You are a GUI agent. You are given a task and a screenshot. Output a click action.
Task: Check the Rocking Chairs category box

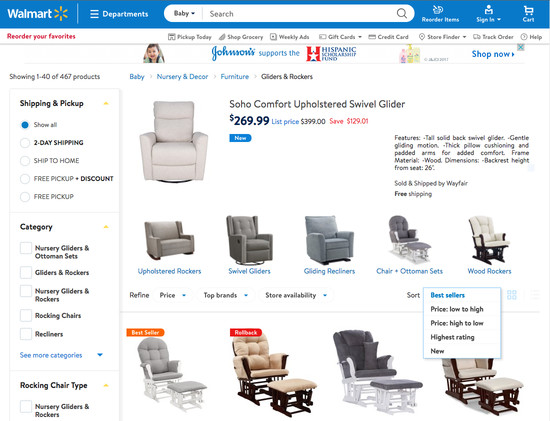click(26, 315)
